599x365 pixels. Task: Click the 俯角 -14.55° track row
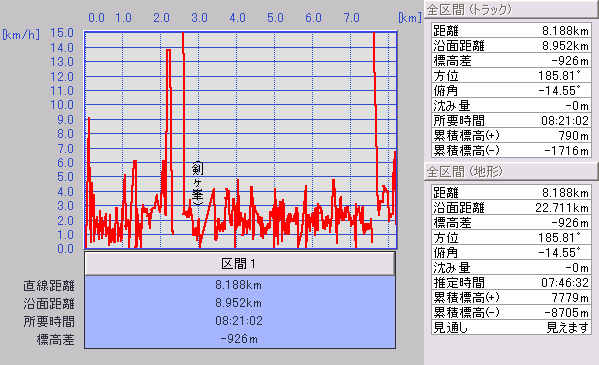[x=511, y=91]
